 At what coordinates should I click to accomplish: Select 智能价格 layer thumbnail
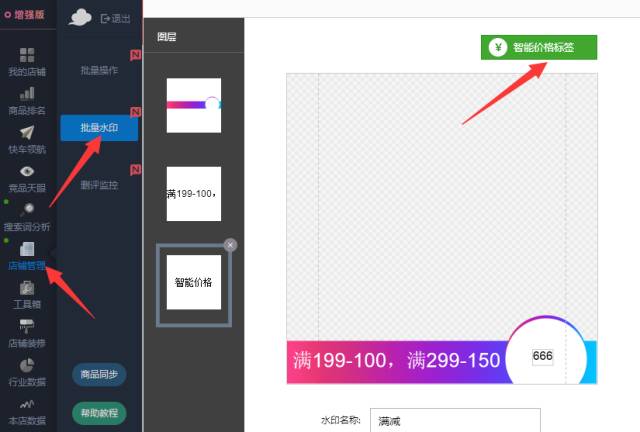coord(194,283)
